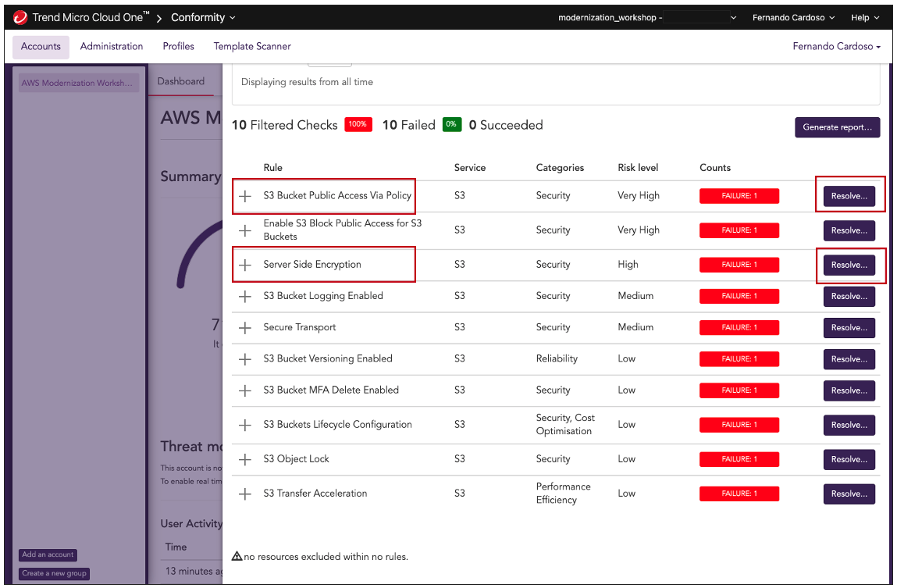Click the red 100% failed badge

358,124
